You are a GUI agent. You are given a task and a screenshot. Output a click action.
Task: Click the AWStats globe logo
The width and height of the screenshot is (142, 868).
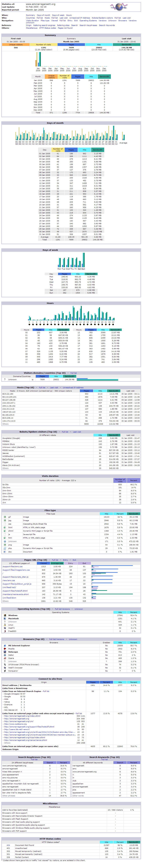click(118, 7)
